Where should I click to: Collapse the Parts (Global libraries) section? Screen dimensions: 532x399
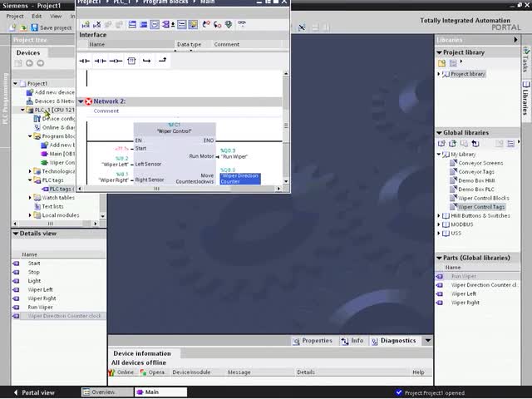click(x=439, y=259)
